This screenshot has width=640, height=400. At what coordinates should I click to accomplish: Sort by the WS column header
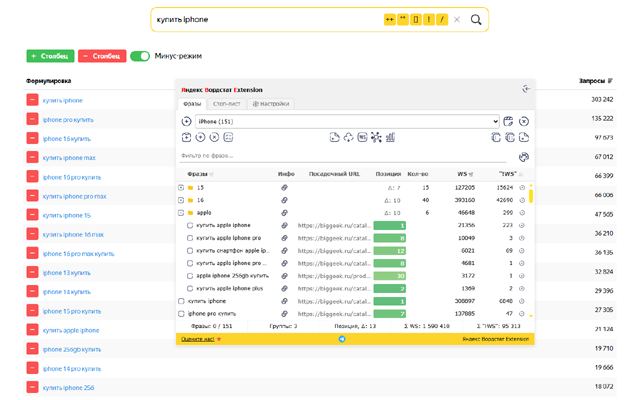tap(464, 174)
